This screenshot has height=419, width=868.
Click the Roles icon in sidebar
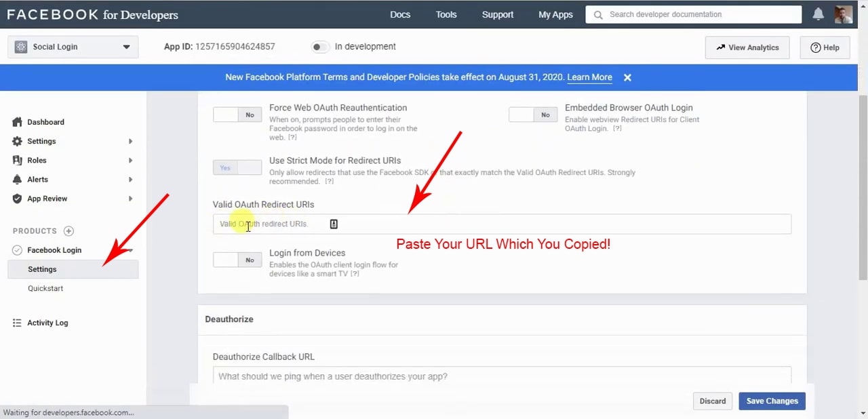(x=18, y=160)
